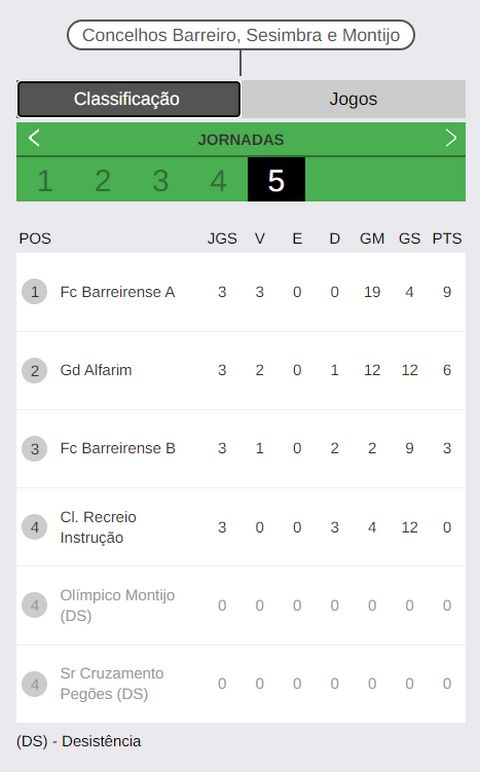This screenshot has height=772, width=480.
Task: Click position 4 badge for Cl. Recreio Instrução
Action: coord(34,527)
